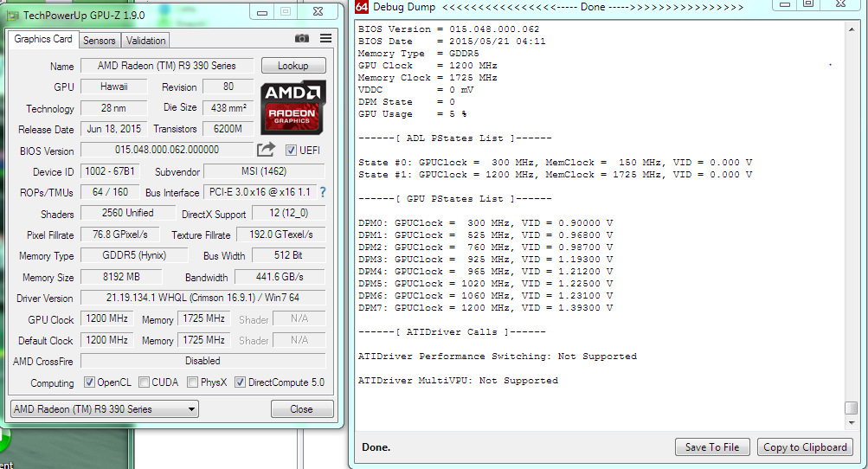Click the Die Size value 438 mm²

(x=228, y=107)
